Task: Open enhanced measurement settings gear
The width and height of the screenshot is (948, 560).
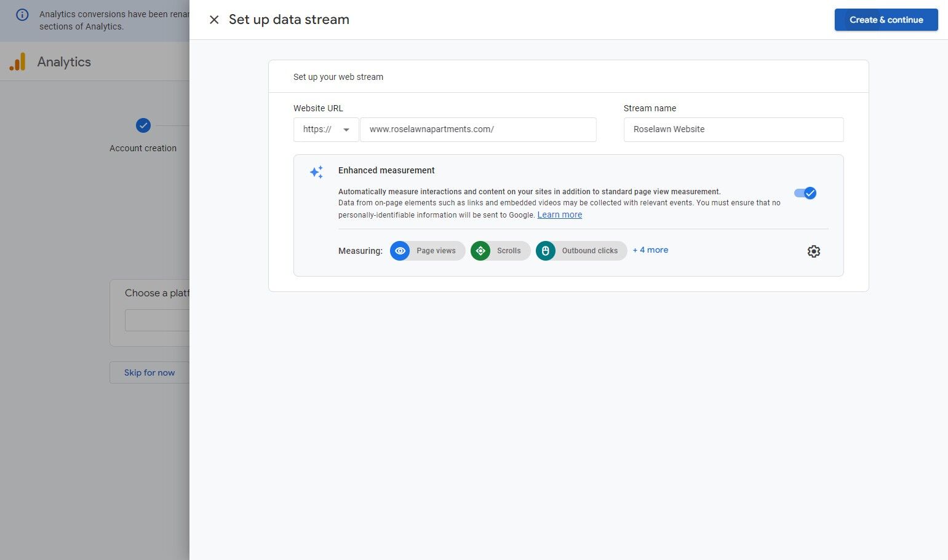Action: (814, 251)
